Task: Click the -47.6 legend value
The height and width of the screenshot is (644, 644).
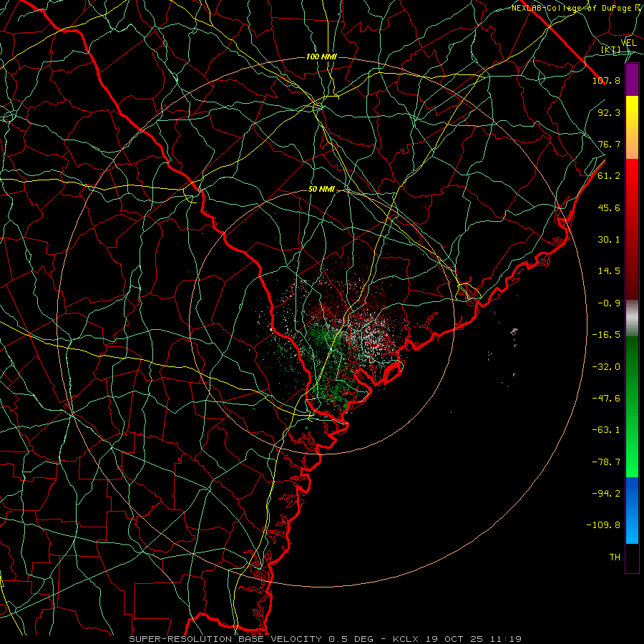Action: 606,399
